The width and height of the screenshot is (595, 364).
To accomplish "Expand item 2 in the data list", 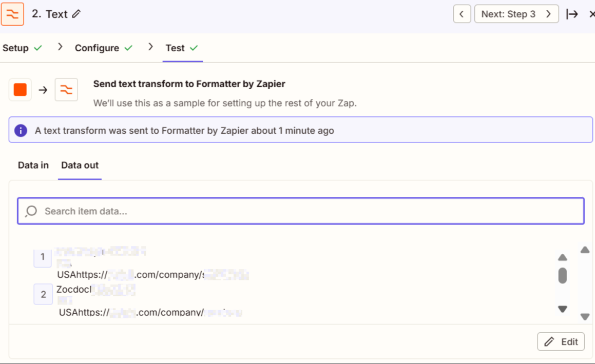I will [x=43, y=294].
